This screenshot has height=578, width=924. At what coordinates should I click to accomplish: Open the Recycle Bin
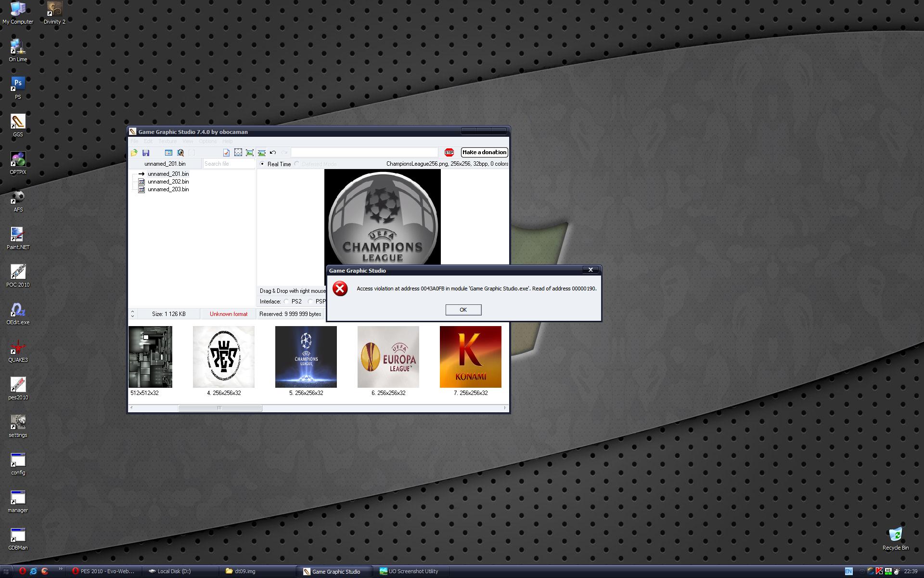[896, 539]
